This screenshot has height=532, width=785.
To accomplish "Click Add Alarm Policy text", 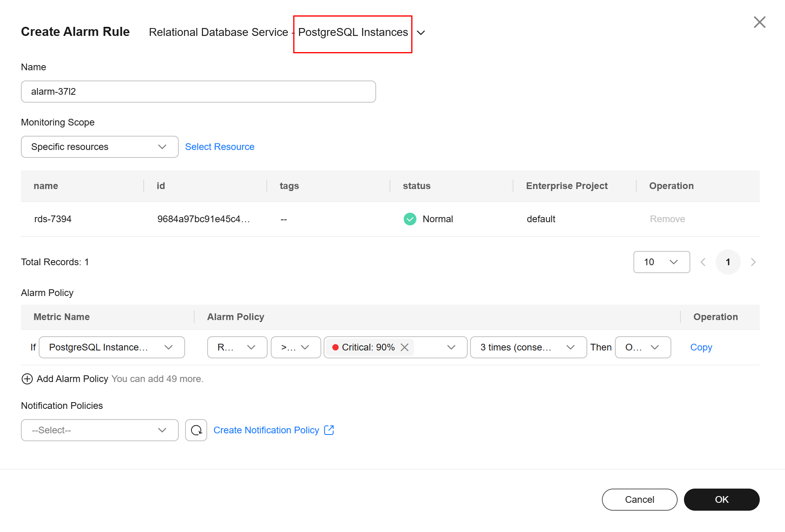I will pyautogui.click(x=72, y=379).
